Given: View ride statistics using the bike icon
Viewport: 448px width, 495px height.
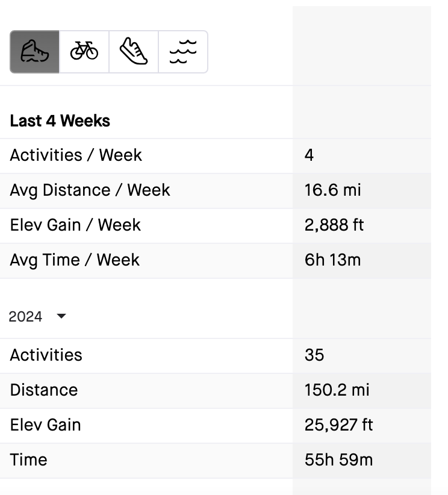Looking at the screenshot, I should (x=84, y=52).
